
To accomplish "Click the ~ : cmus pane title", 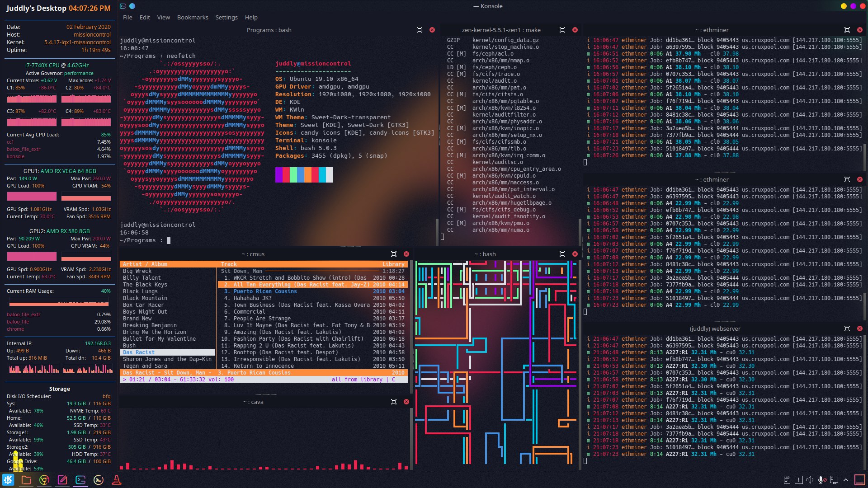I will coord(253,254).
